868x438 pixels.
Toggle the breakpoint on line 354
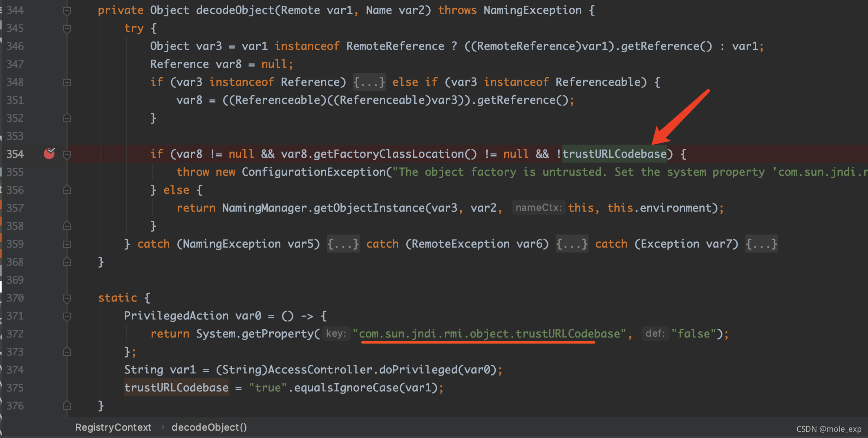(49, 154)
